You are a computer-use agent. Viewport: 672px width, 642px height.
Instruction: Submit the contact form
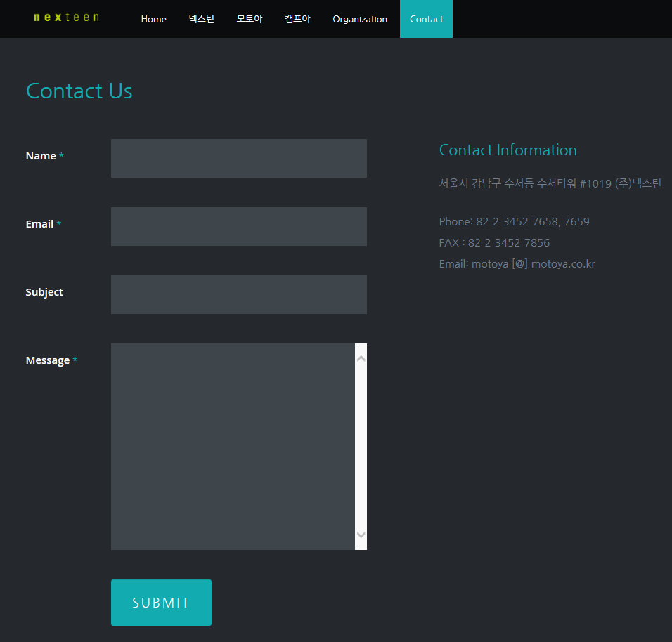click(x=161, y=602)
